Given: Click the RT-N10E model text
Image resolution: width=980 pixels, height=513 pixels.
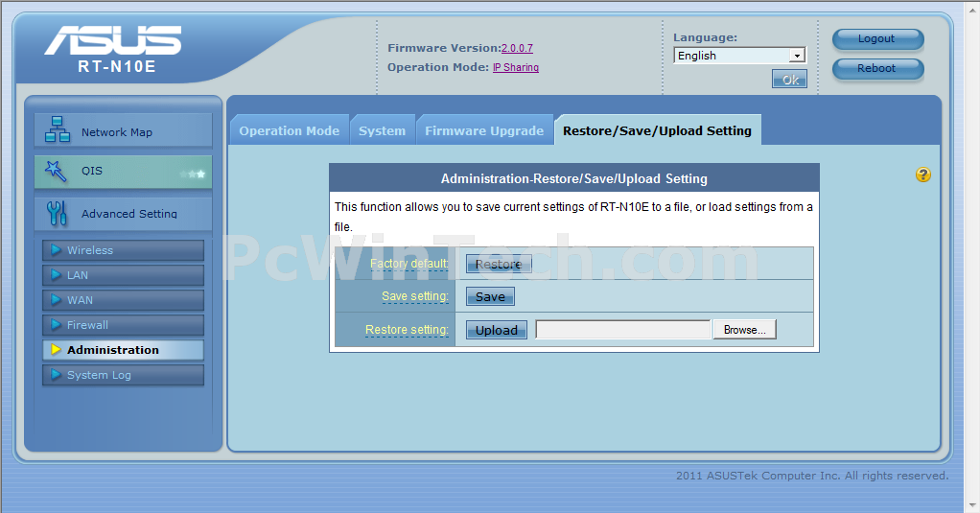Looking at the screenshot, I should click(116, 66).
